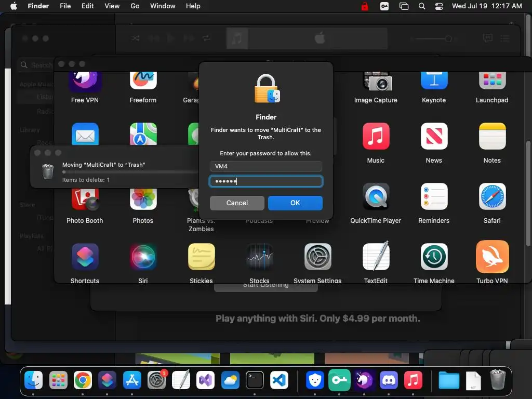Screen dimensions: 532x399
Task: Open the File menu
Action: [65, 6]
